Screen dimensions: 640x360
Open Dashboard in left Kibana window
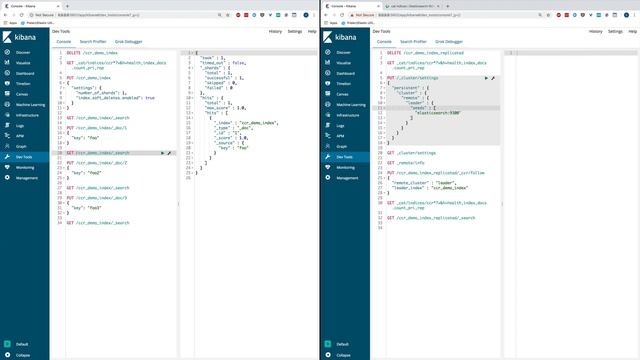tap(24, 73)
